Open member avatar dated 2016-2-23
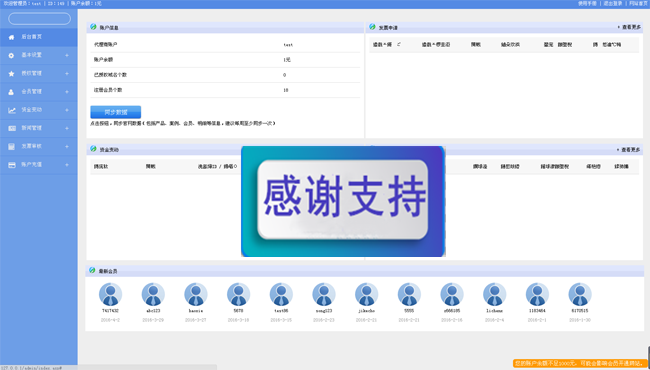Viewport: 650px width, 370px height. click(x=324, y=294)
